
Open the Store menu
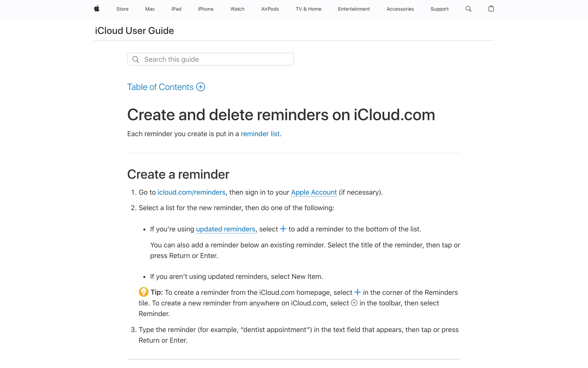pos(122,9)
